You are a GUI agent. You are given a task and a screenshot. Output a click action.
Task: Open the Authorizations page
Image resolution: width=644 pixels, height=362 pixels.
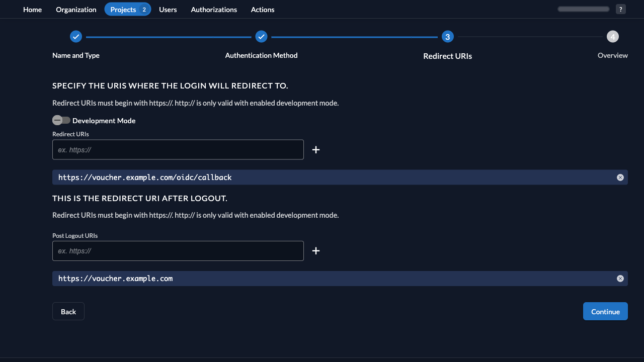coord(214,10)
